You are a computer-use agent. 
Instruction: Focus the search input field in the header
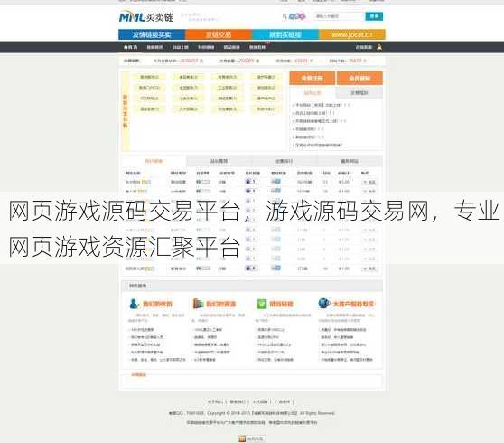click(339, 16)
